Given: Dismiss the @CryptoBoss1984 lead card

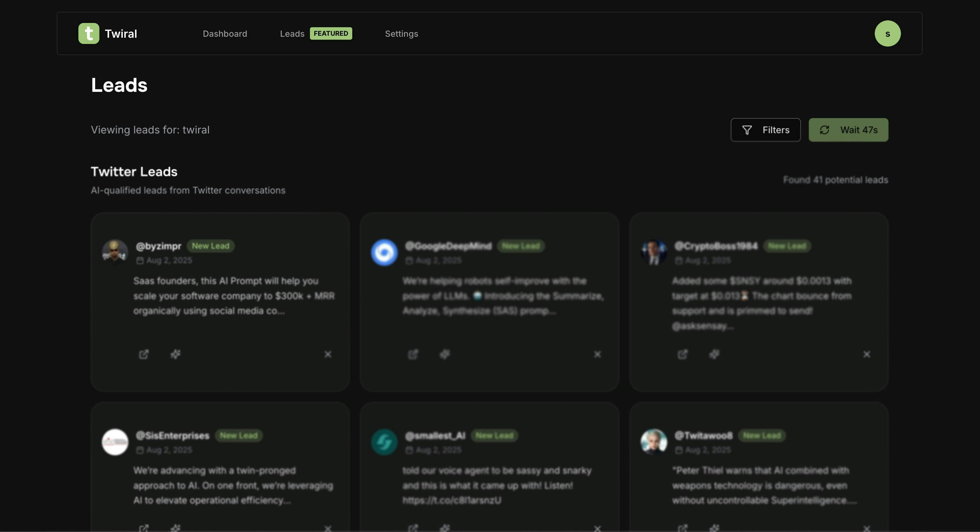Looking at the screenshot, I should [867, 354].
